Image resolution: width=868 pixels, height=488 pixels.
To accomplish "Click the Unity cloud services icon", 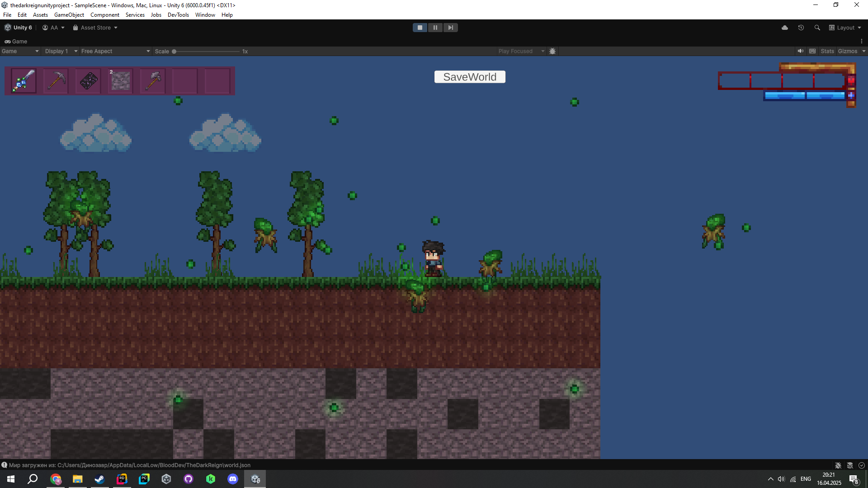I will 785,28.
